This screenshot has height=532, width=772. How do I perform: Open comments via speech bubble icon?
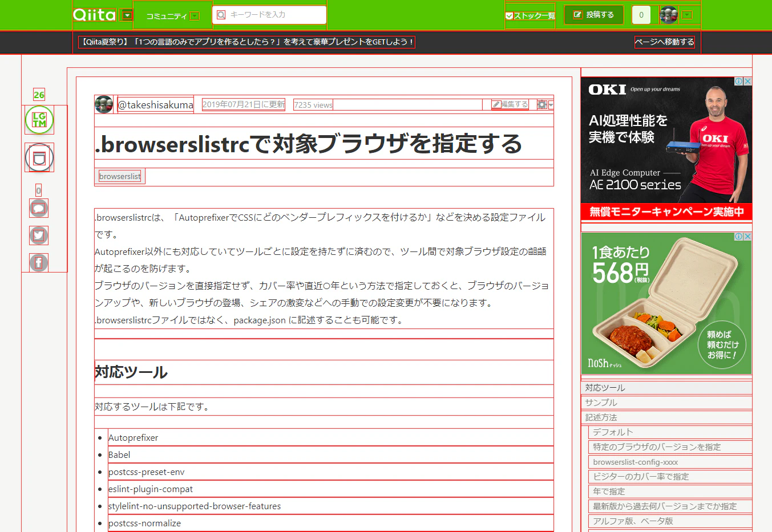pyautogui.click(x=39, y=208)
